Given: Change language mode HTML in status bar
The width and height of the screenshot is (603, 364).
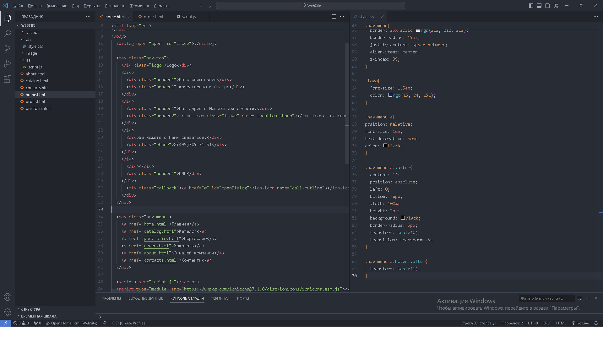Looking at the screenshot, I should pyautogui.click(x=561, y=323).
